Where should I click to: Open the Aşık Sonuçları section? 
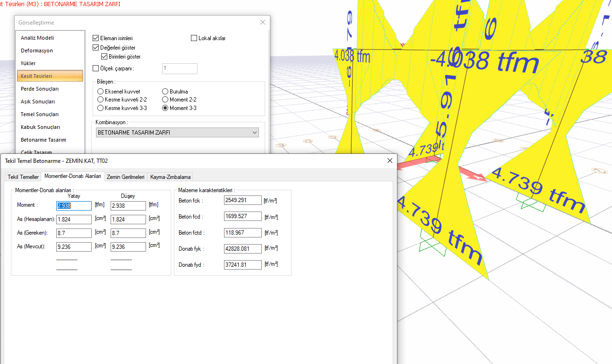click(50, 102)
